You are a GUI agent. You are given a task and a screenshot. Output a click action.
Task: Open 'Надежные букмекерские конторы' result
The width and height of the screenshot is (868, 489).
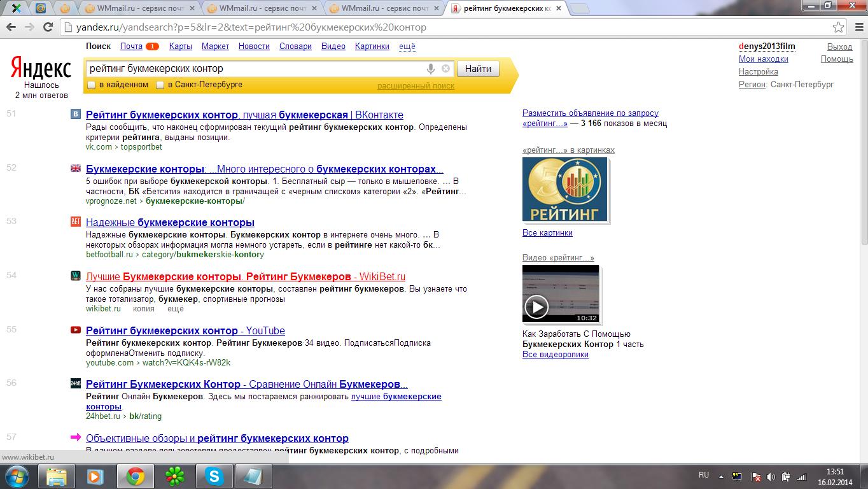point(170,222)
